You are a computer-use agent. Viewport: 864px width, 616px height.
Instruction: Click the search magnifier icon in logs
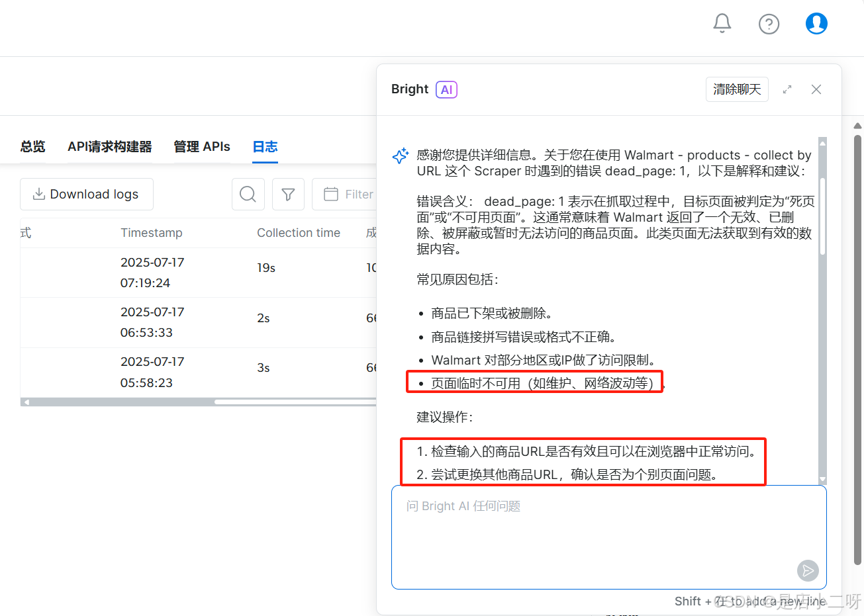pos(248,195)
